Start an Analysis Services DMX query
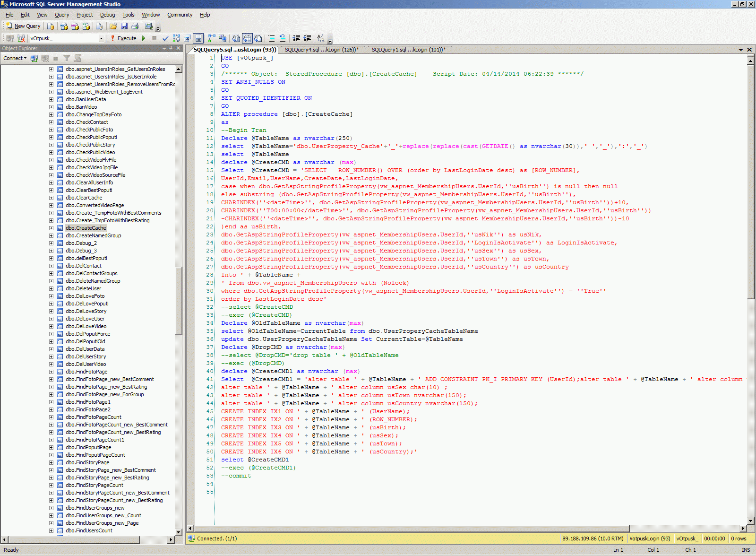Screen dimensions: 756x556 [x=75, y=26]
